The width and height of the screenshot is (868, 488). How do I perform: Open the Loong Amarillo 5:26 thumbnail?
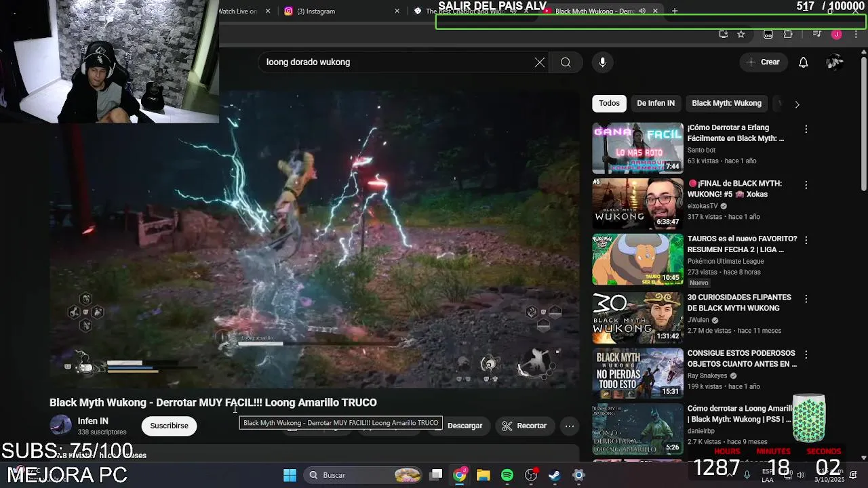(637, 430)
